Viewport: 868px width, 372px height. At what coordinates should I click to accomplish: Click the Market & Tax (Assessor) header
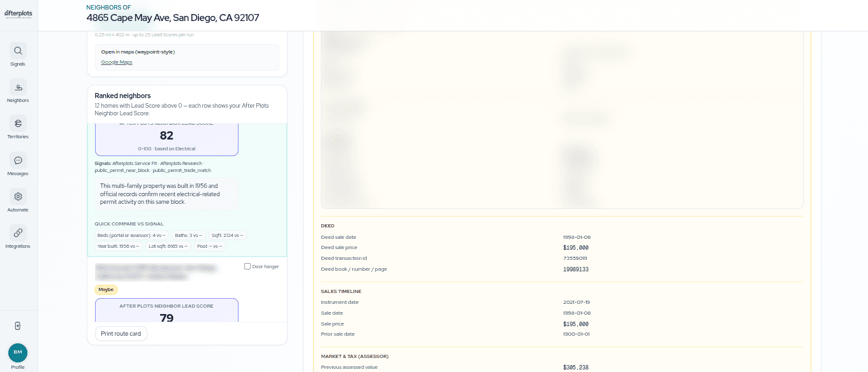pos(355,356)
